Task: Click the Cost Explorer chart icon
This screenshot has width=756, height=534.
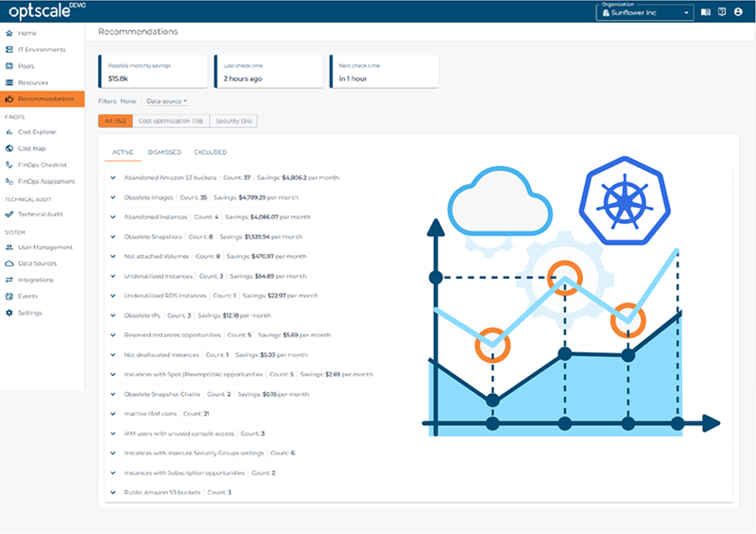Action: point(9,132)
